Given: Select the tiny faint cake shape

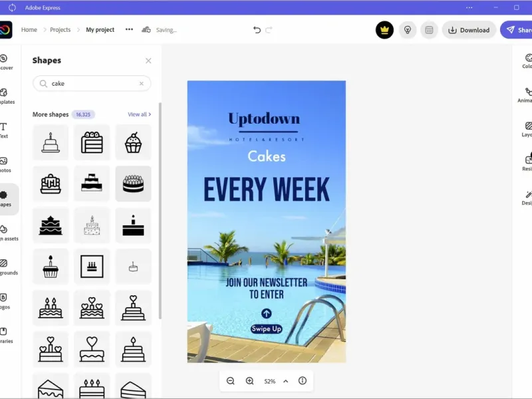Looking at the screenshot, I should tap(134, 267).
